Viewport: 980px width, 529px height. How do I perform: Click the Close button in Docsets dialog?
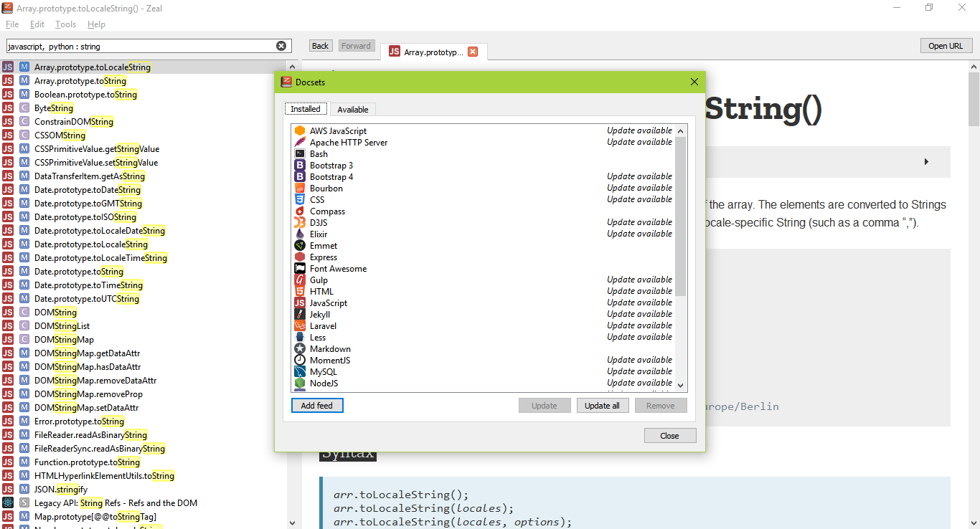670,436
